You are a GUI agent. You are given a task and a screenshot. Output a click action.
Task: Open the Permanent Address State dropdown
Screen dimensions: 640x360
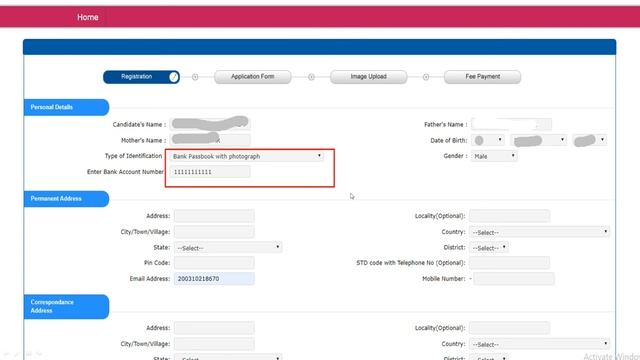(228, 247)
